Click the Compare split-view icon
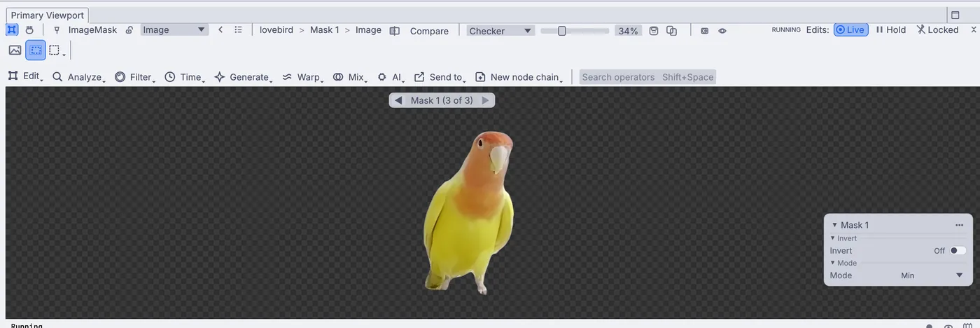The image size is (980, 328). (x=395, y=31)
